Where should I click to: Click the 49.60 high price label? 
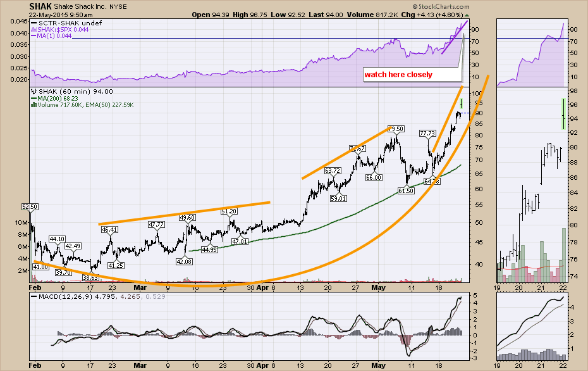[x=187, y=217]
